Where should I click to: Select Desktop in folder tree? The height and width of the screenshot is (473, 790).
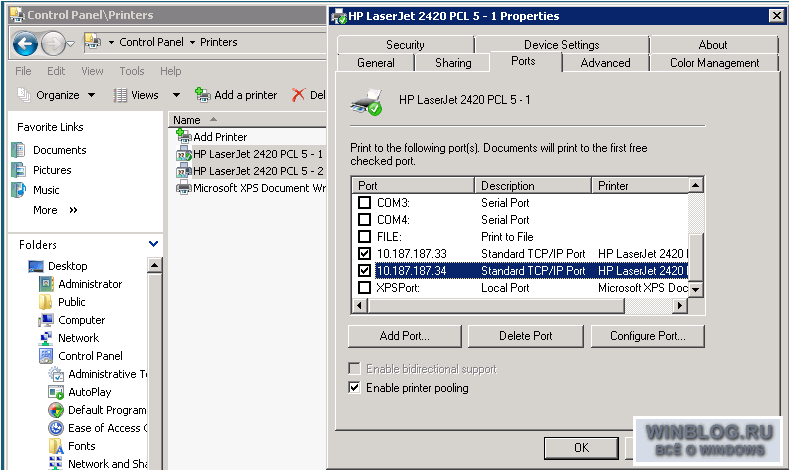(x=68, y=266)
